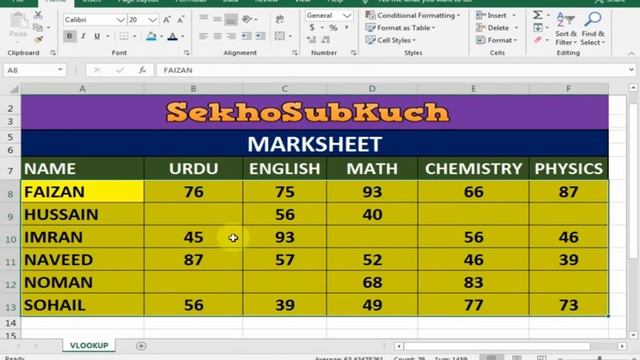The height and width of the screenshot is (360, 640).
Task: Click the AutoSum sigma icon
Action: 538,15
